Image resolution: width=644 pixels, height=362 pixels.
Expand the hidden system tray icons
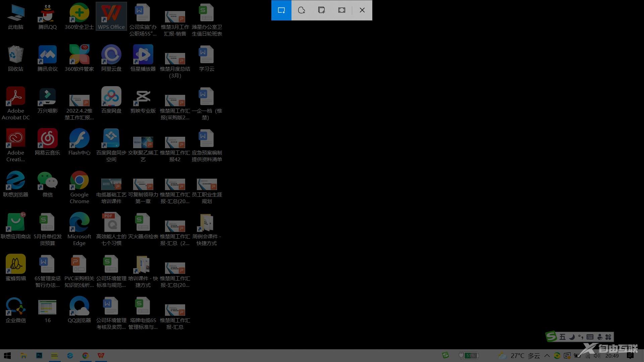point(547,356)
